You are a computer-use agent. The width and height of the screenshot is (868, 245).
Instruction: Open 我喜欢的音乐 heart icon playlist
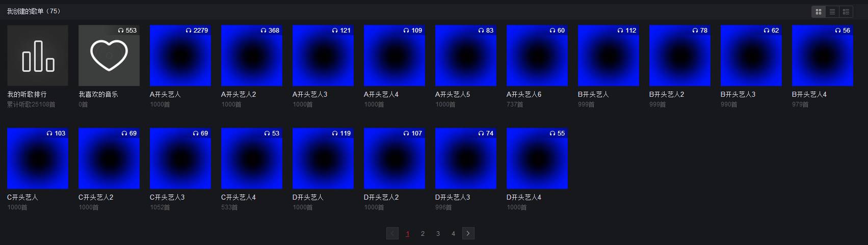click(109, 56)
